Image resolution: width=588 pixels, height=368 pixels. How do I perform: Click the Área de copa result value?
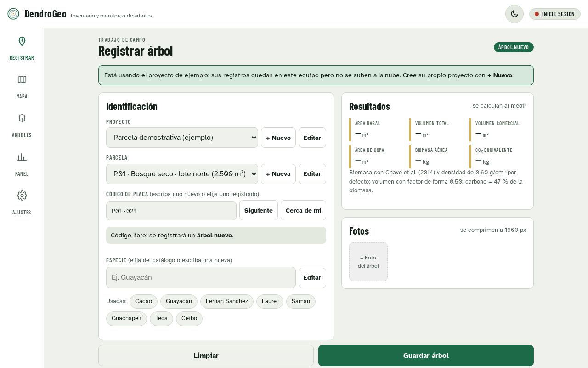point(362,161)
